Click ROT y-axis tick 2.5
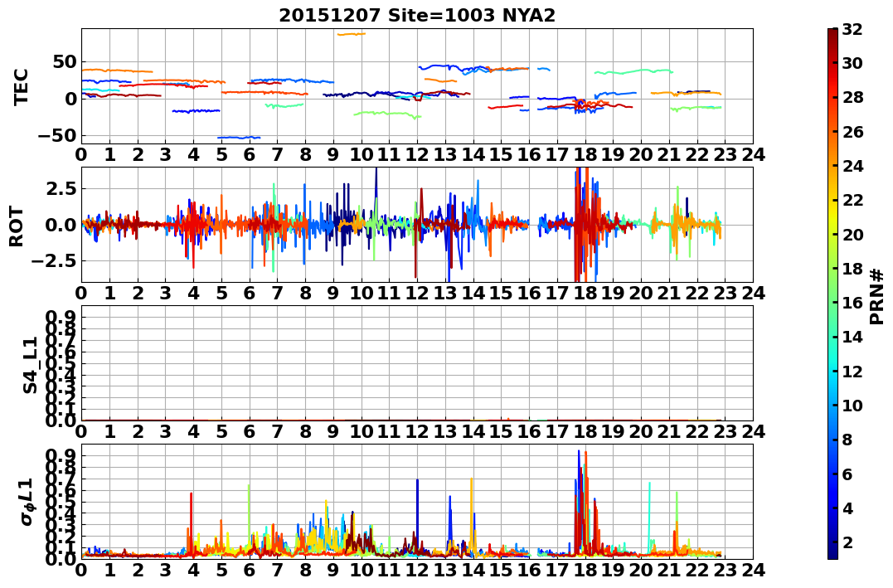This screenshot has height=588, width=893. click(61, 188)
